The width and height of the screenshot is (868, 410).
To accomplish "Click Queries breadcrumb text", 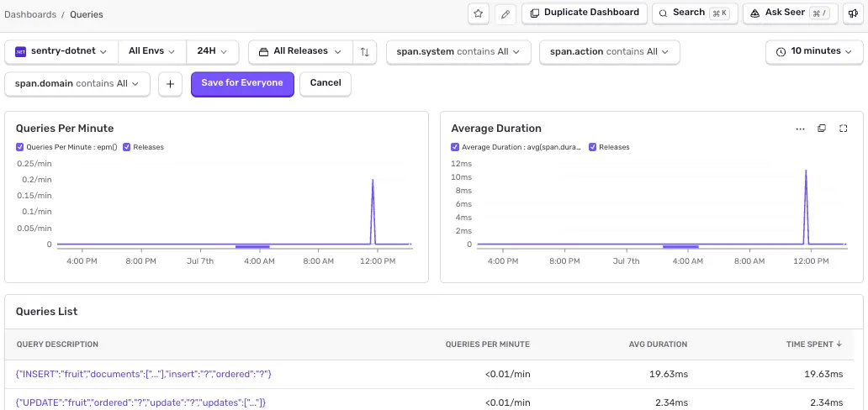I will tap(87, 14).
